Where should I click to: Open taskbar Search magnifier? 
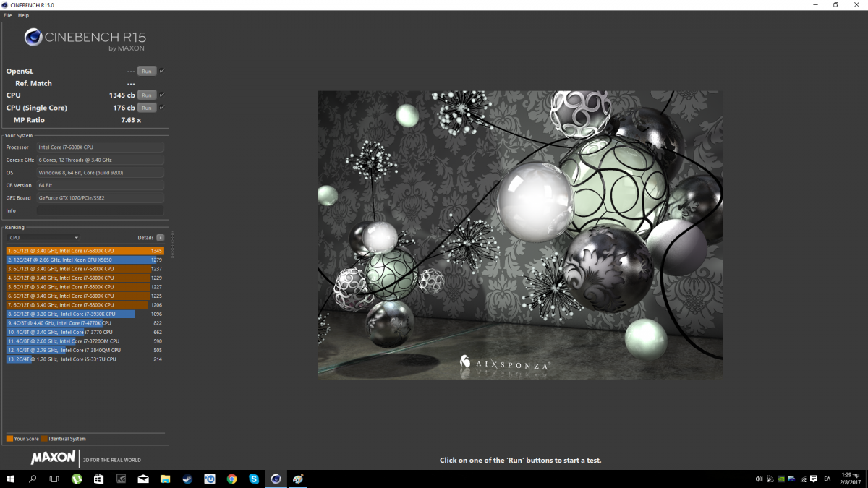coord(33,479)
